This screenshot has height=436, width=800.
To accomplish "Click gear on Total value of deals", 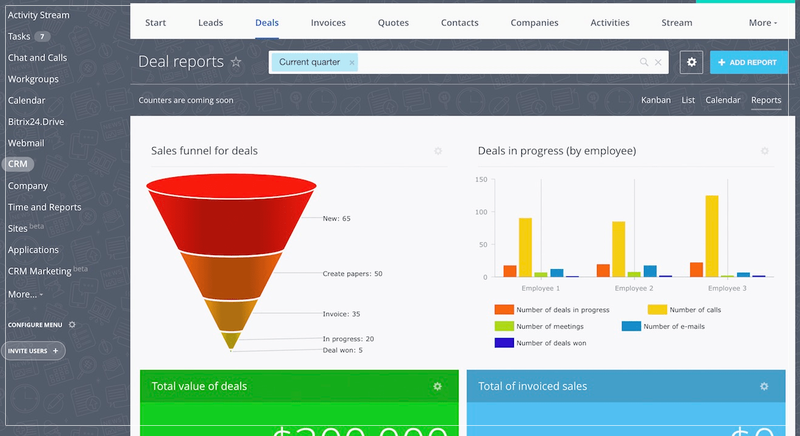I will click(437, 386).
